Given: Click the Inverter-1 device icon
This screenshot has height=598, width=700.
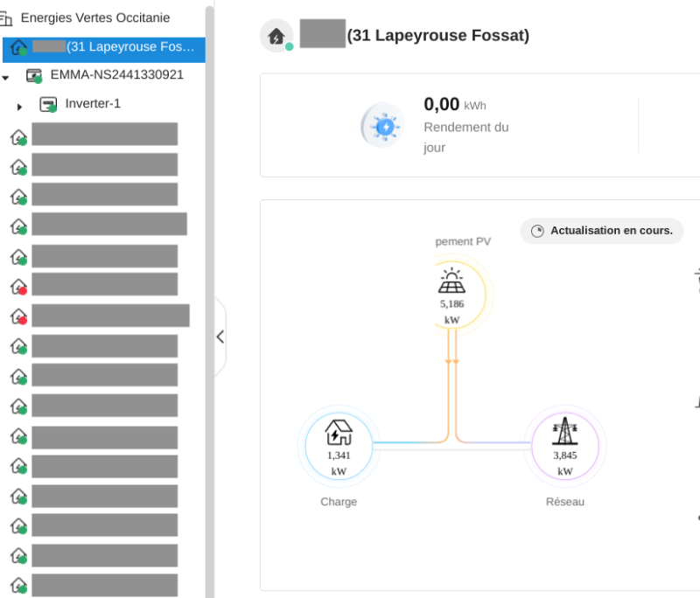Looking at the screenshot, I should [x=48, y=104].
